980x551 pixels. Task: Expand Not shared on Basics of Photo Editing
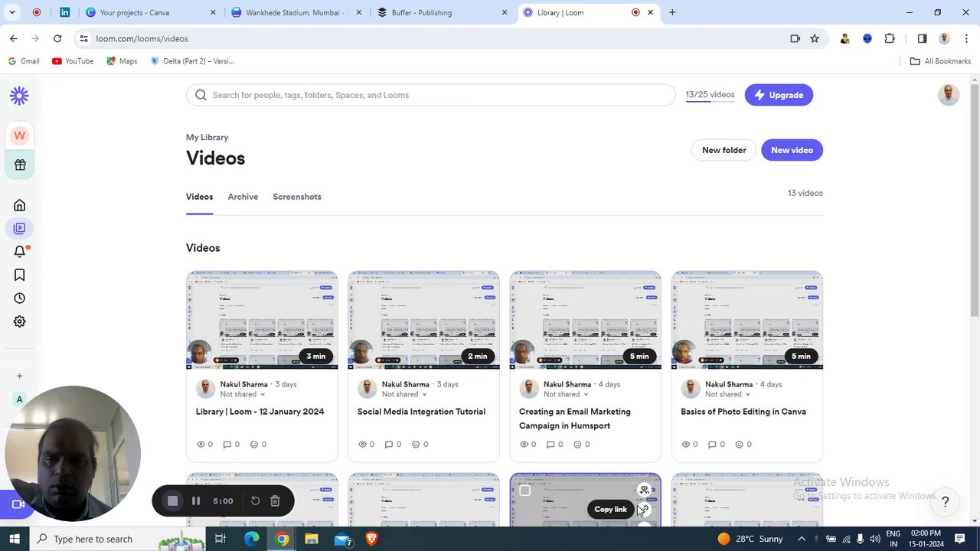(727, 394)
